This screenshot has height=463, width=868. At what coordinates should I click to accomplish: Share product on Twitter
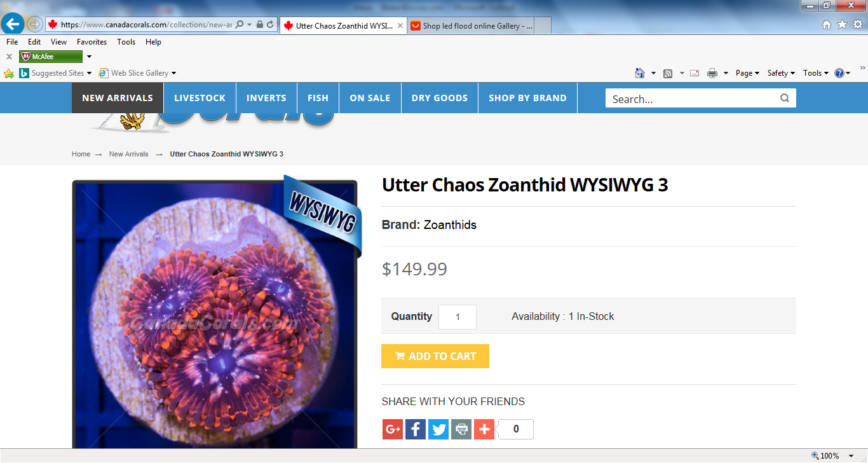(438, 429)
